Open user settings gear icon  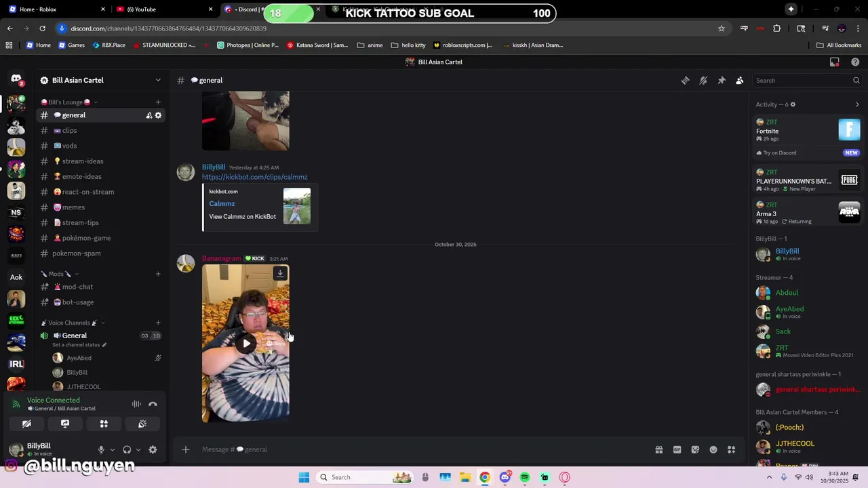pos(153,449)
